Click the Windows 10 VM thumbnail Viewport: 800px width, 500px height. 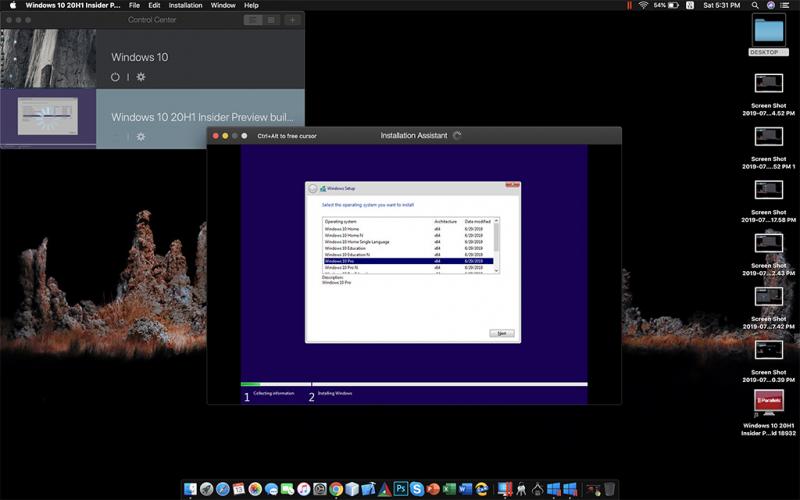coord(48,59)
